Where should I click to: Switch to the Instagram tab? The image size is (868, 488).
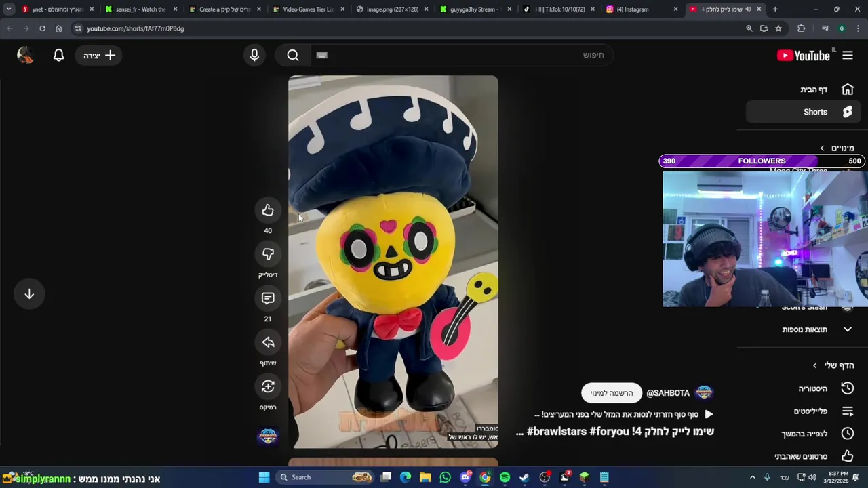coord(644,9)
